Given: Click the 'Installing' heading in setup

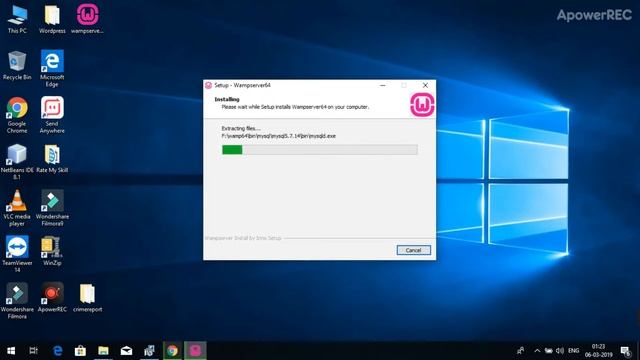Looking at the screenshot, I should click(227, 99).
